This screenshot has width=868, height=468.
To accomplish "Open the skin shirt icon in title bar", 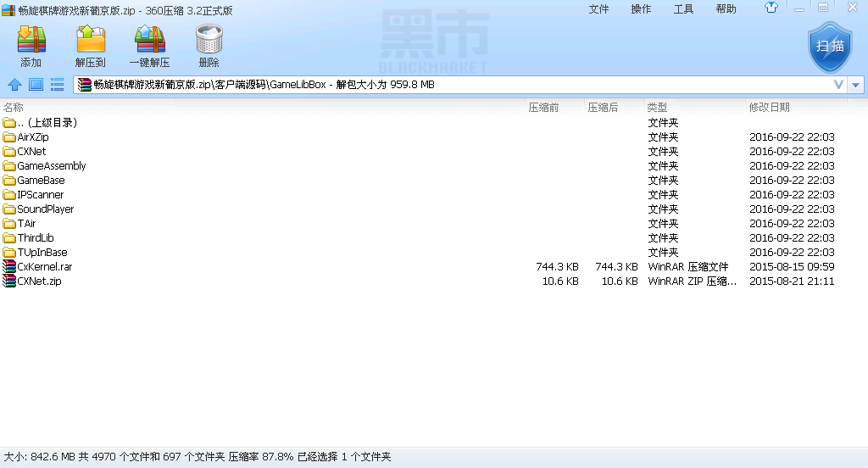I will (771, 8).
